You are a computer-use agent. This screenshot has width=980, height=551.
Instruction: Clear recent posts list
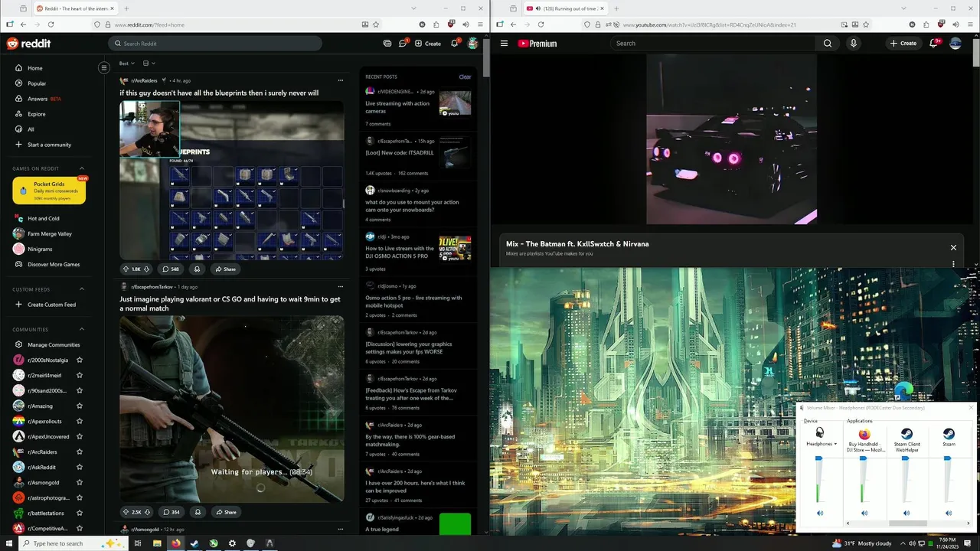pos(465,77)
